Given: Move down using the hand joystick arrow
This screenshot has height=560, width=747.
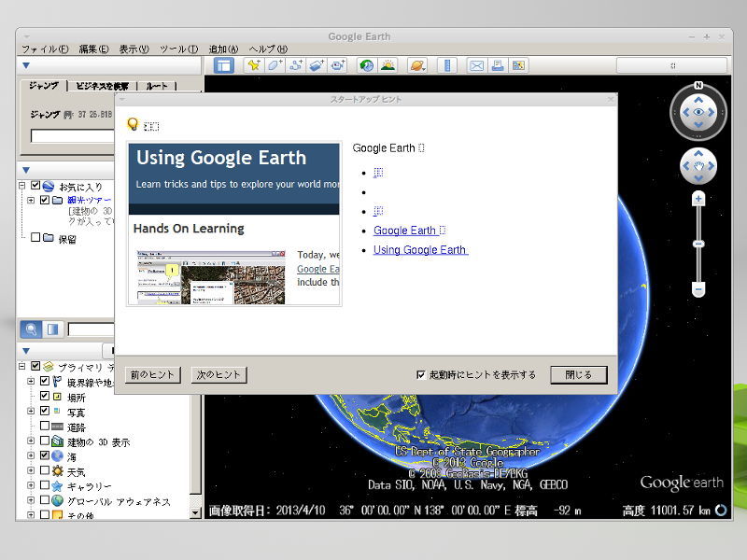Looking at the screenshot, I should tap(698, 178).
